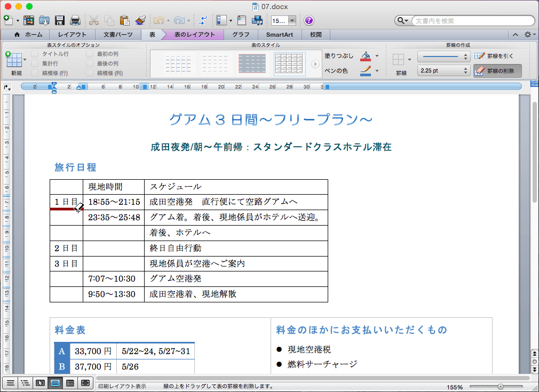Open the New document dropdown arrow

(18, 21)
